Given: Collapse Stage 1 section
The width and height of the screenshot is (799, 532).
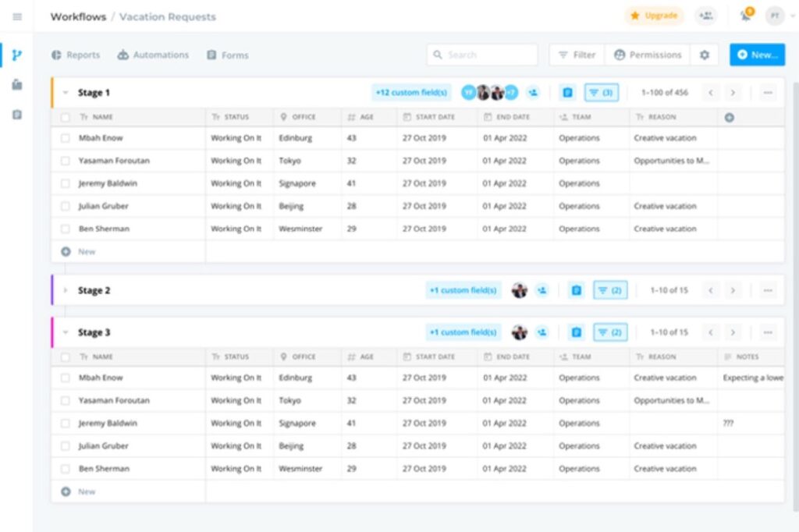Looking at the screenshot, I should click(66, 93).
